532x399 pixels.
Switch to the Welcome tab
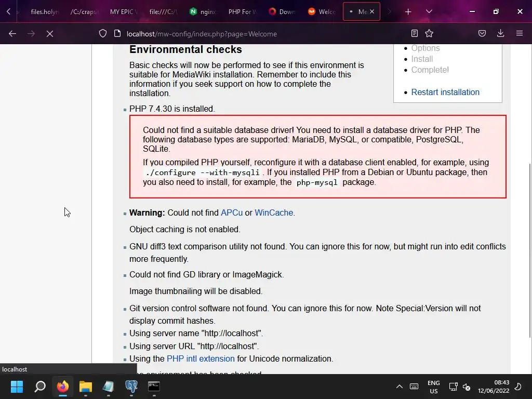point(322,12)
